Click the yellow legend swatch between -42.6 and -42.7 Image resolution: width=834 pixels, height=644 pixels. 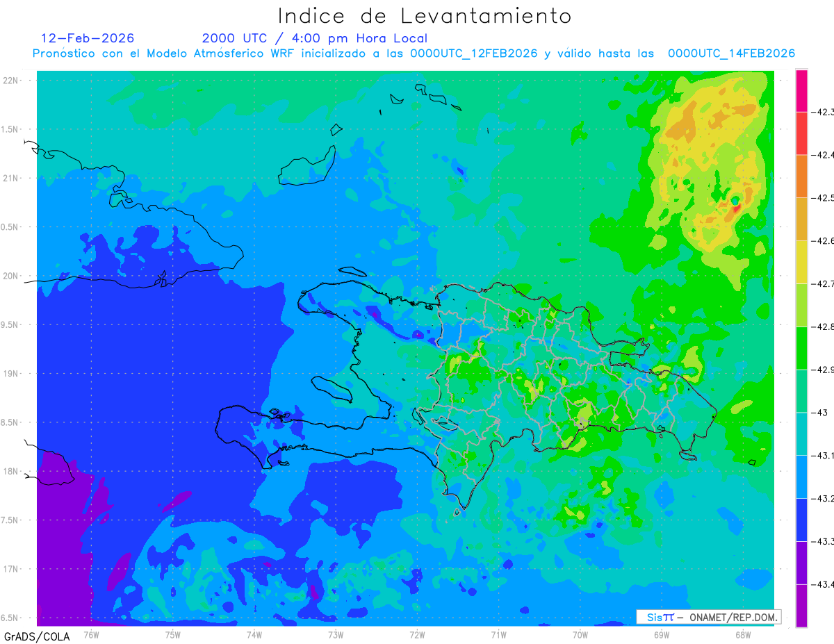point(801,262)
